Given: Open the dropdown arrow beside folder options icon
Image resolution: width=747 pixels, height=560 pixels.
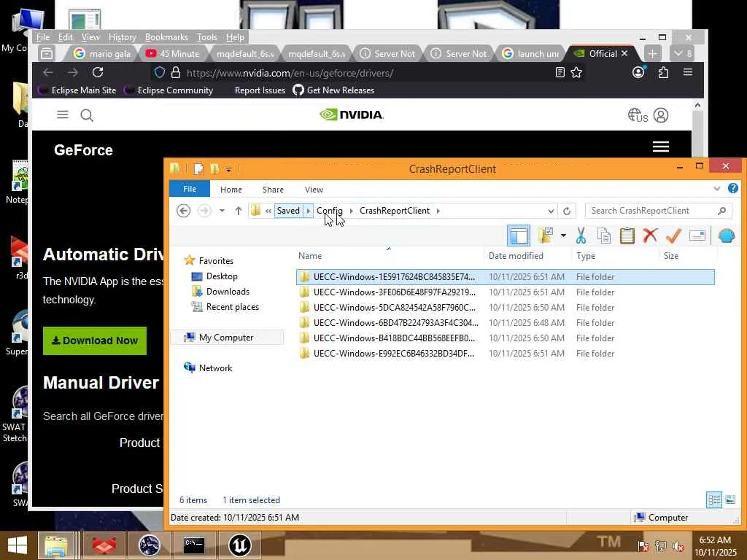Looking at the screenshot, I should tap(563, 236).
